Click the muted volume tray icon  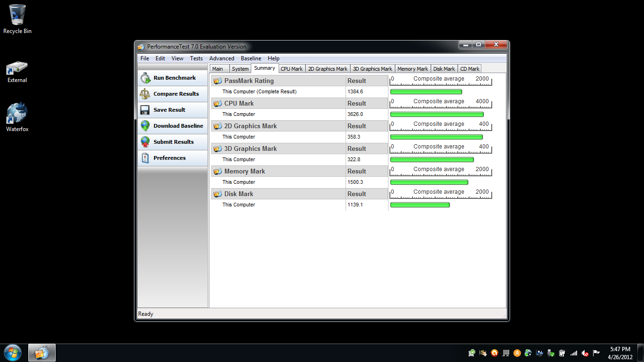[x=585, y=353]
